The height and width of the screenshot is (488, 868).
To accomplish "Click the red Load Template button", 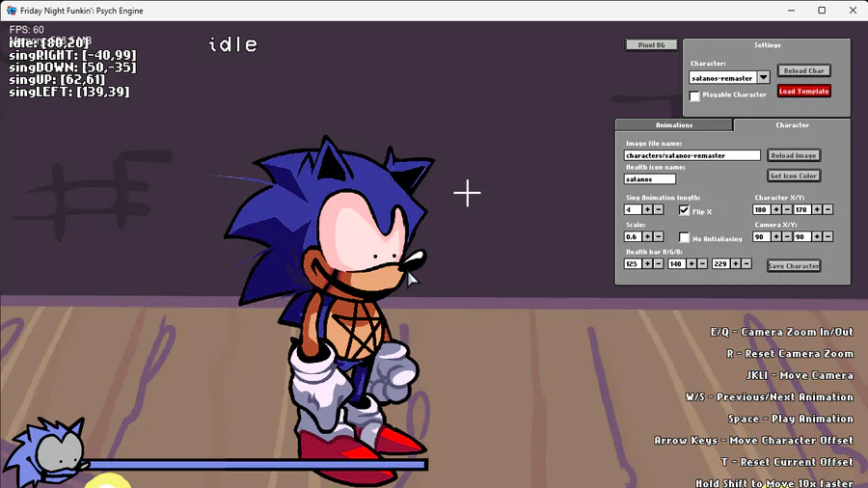I will 803,91.
